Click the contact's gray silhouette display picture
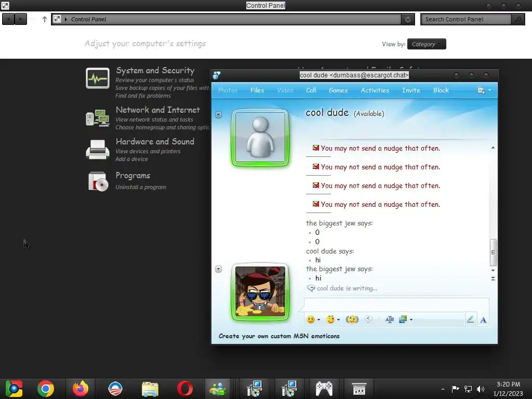532x399 pixels. [260, 137]
